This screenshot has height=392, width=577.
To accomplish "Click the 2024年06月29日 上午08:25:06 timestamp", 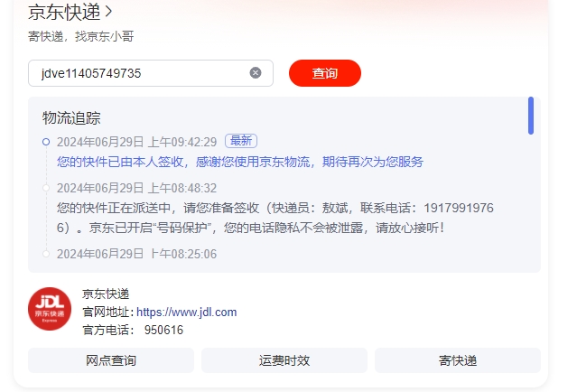I will 136,254.
